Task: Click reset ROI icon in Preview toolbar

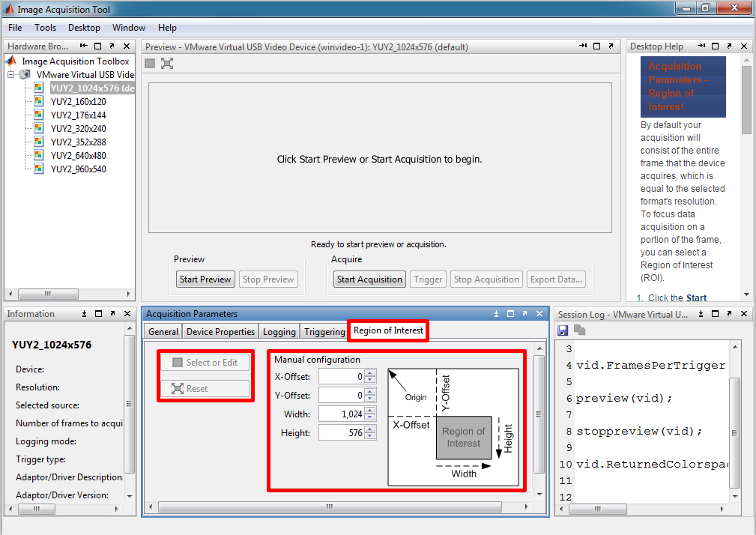Action: (x=167, y=63)
